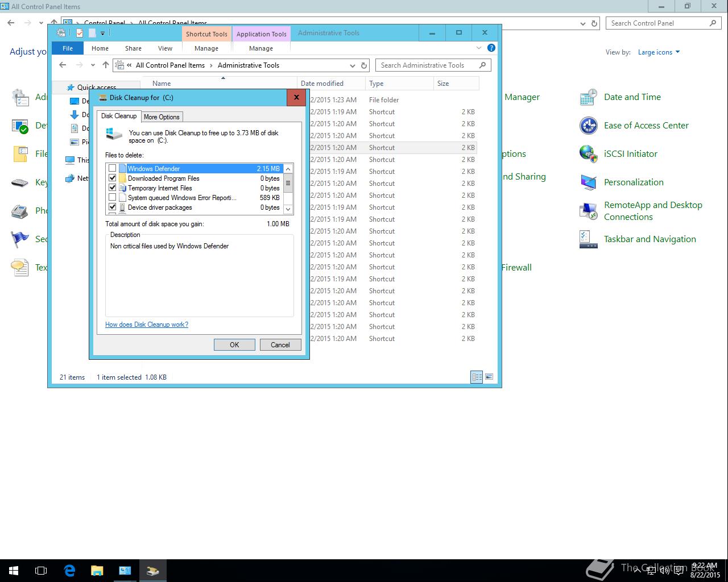Uncheck Temporary Internet Files checkbox
This screenshot has width=728, height=582.
point(112,188)
